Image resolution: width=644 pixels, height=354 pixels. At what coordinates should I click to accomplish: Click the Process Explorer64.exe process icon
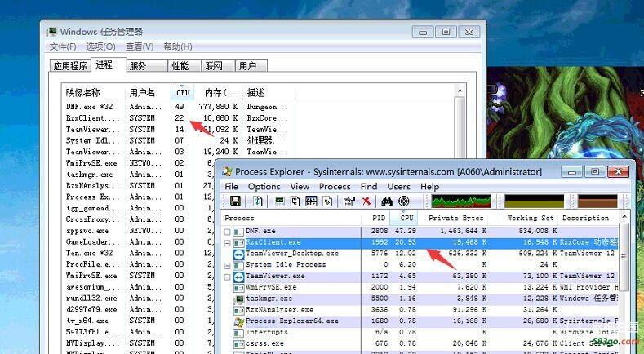coord(238,321)
